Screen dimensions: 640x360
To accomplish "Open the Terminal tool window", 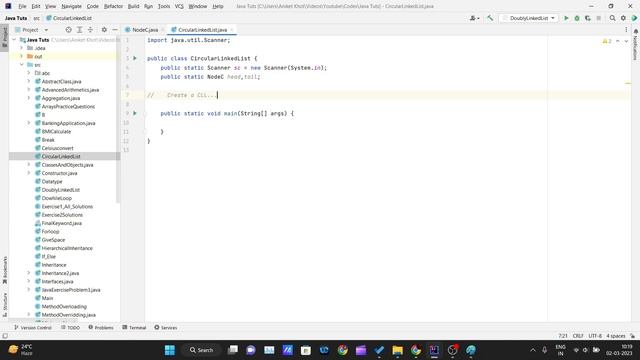I will point(134,327).
